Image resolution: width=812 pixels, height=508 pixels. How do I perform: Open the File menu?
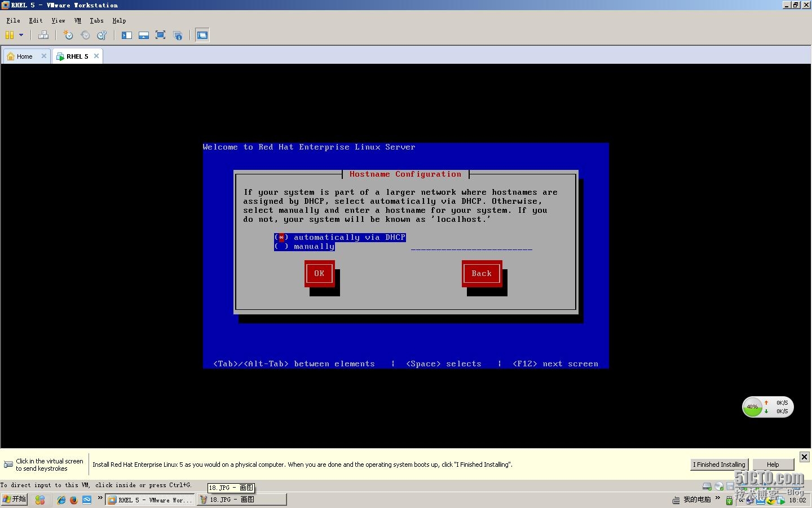tap(13, 20)
